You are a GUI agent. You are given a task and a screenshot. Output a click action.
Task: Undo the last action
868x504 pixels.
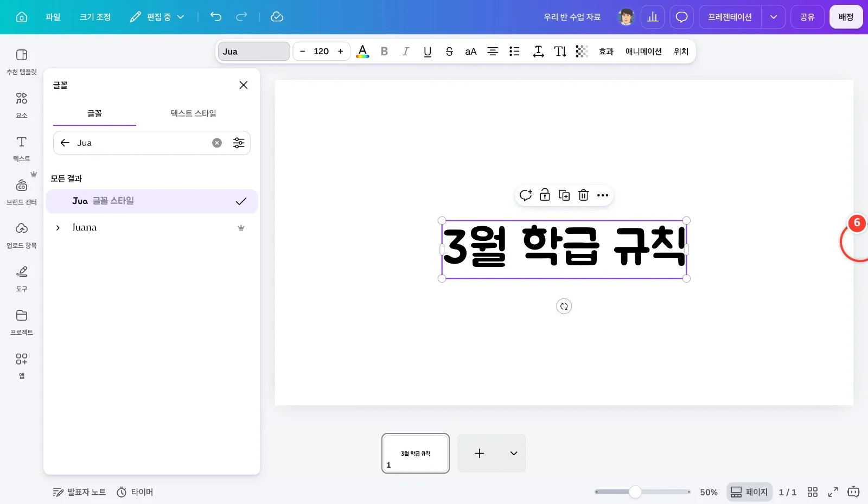(x=216, y=17)
